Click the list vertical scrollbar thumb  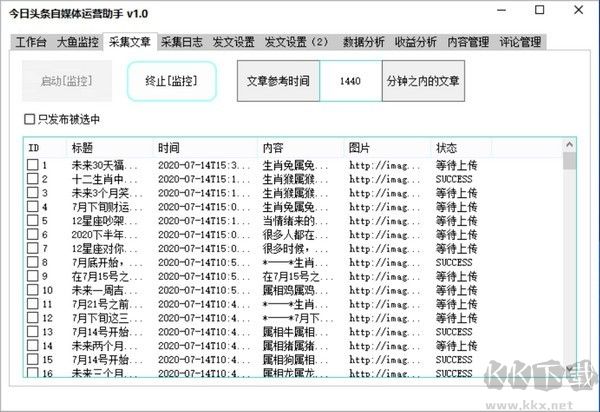(569, 161)
